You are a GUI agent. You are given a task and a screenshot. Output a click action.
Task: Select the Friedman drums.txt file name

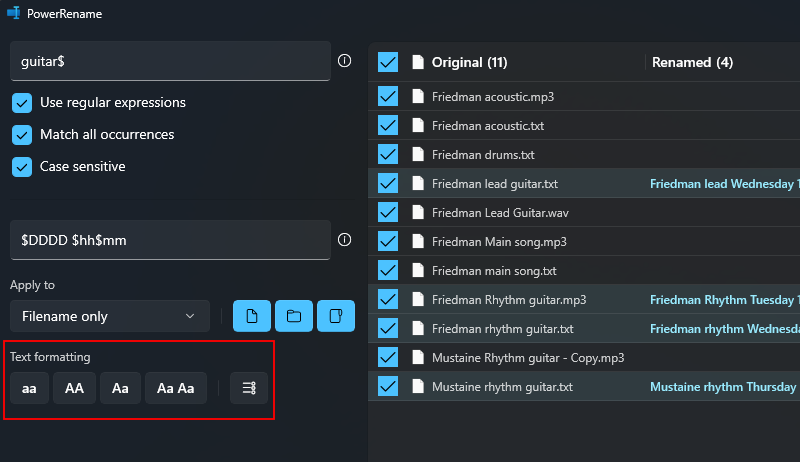483,155
